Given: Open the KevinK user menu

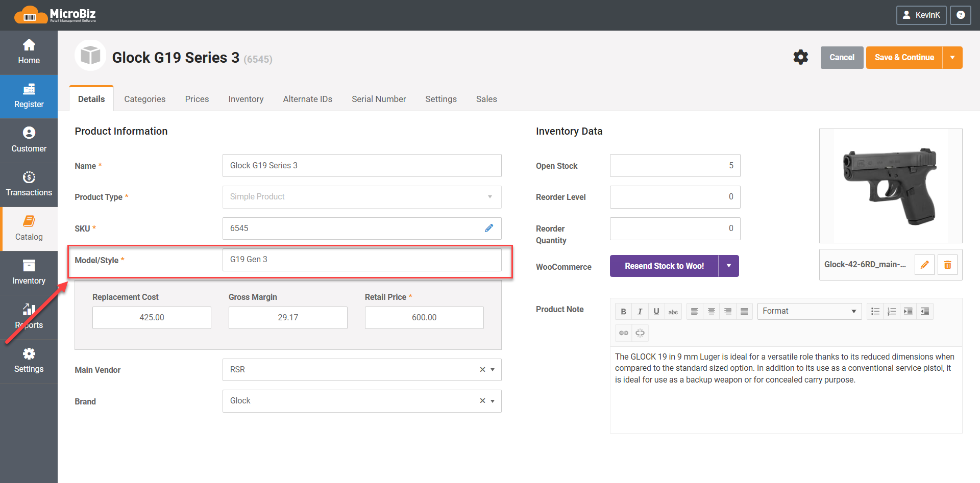Looking at the screenshot, I should click(921, 15).
